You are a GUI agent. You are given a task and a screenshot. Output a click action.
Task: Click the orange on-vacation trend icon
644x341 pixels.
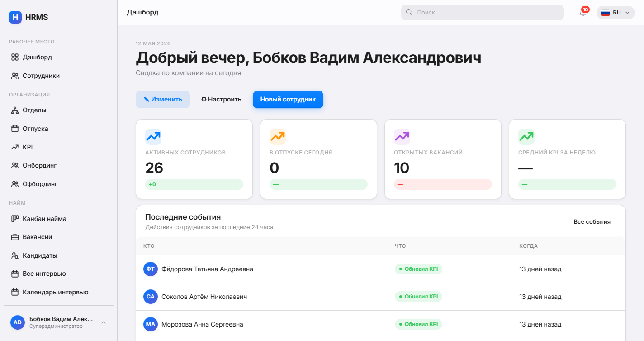pyautogui.click(x=278, y=137)
